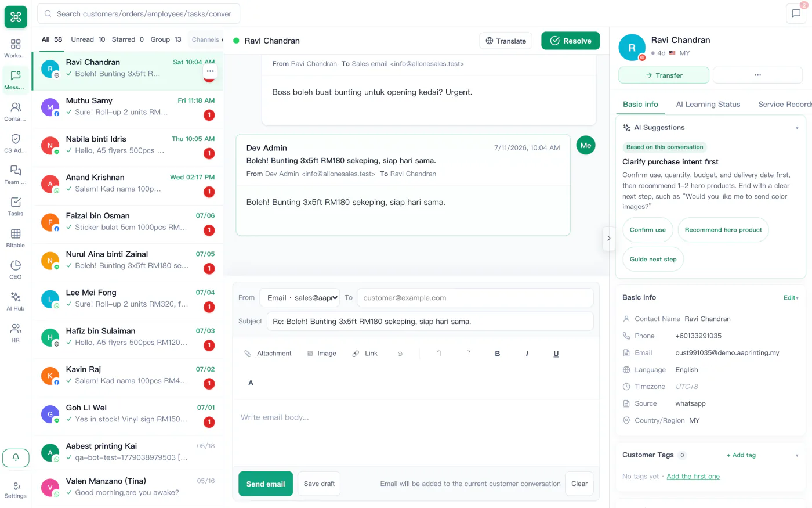Screen dimensions: 812x508
Task: Clear the email composer
Action: click(579, 484)
